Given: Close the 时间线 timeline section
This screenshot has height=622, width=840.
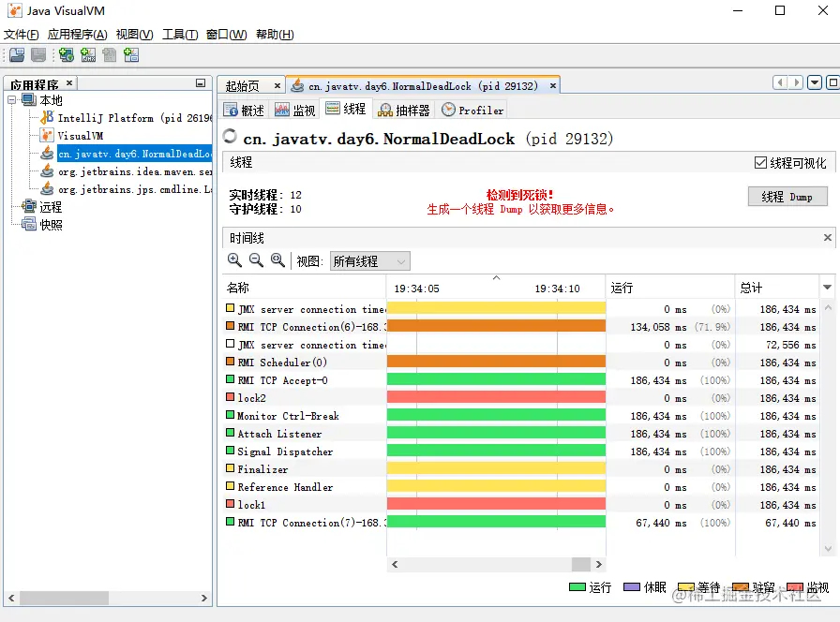Looking at the screenshot, I should (x=827, y=237).
